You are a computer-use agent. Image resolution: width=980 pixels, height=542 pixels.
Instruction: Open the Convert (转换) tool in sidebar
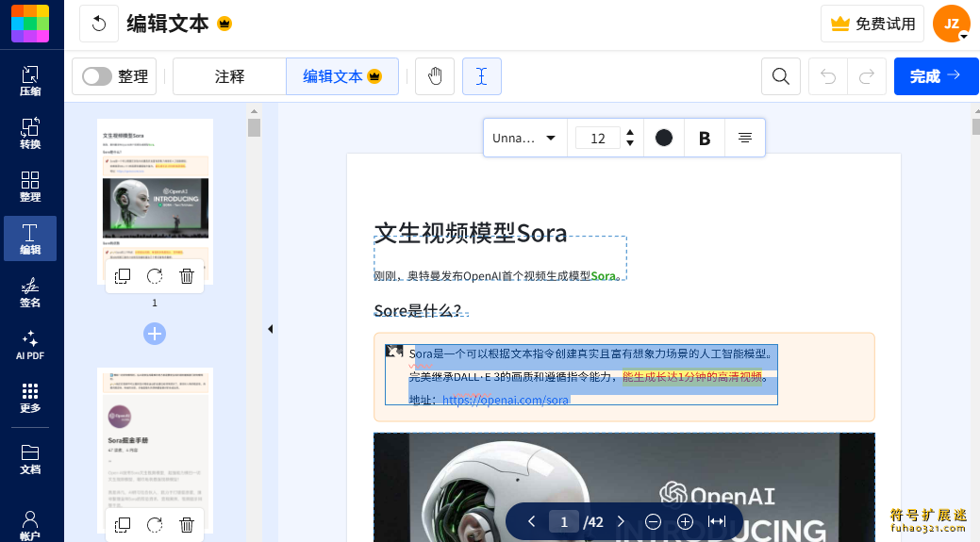[x=30, y=133]
